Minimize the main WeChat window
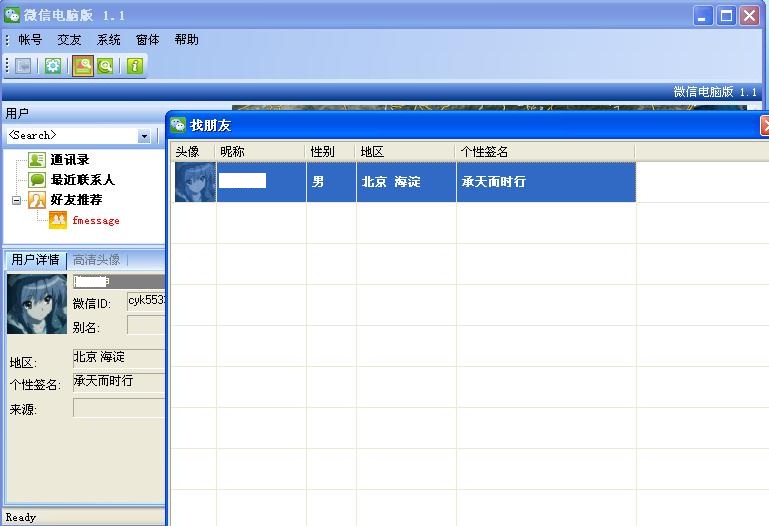The height and width of the screenshot is (526, 769). point(703,16)
